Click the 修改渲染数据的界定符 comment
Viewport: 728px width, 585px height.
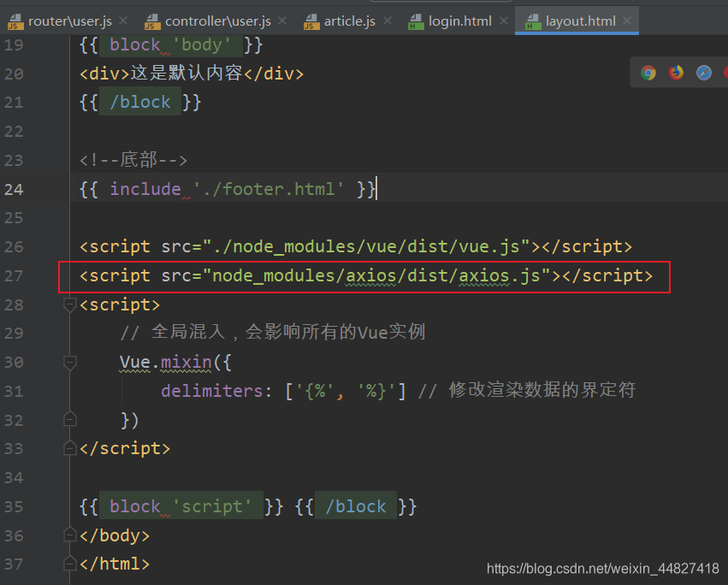(527, 391)
